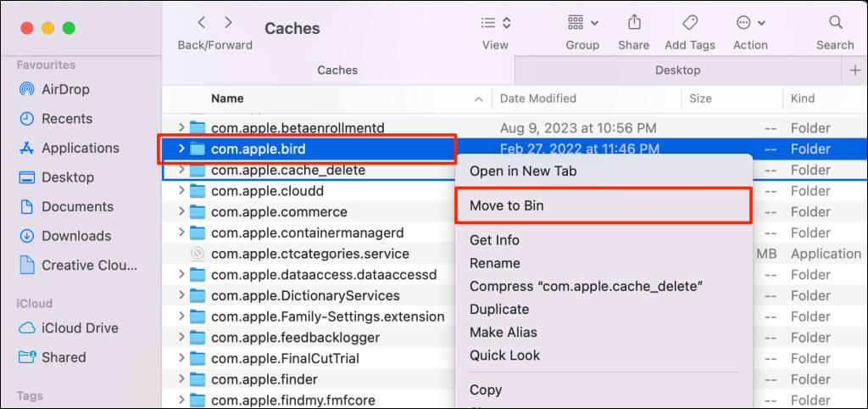Screen dimensions: 868x409
Task: Expand the com.apple.commerce folder
Action: point(181,212)
